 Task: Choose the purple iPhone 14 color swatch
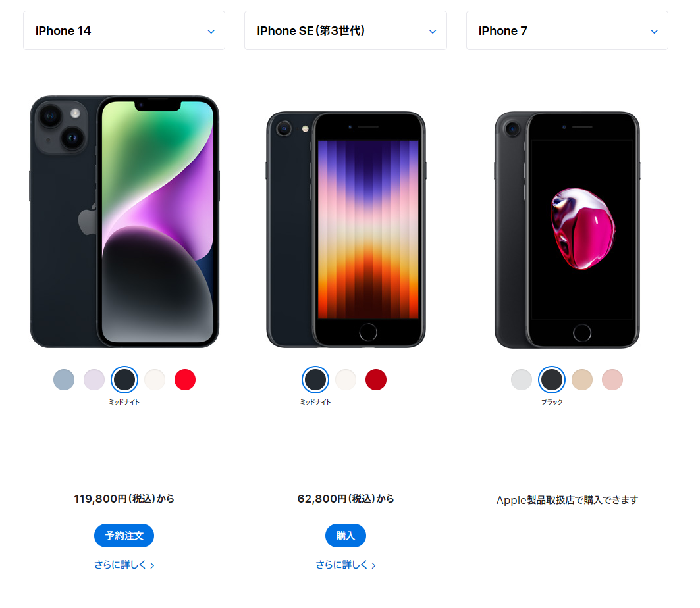(94, 380)
